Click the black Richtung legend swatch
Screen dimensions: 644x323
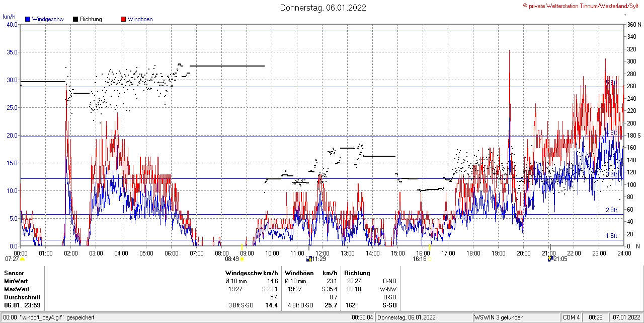[x=75, y=19]
